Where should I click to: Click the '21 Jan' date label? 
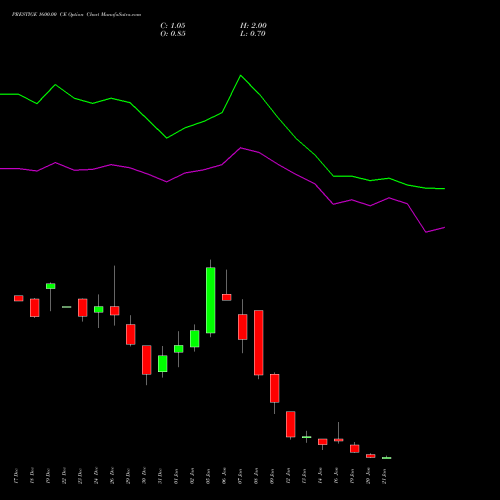384,476
